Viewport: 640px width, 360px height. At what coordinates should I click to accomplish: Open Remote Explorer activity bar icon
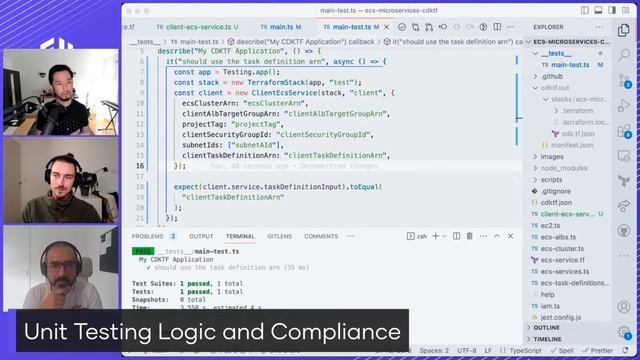tap(624, 156)
